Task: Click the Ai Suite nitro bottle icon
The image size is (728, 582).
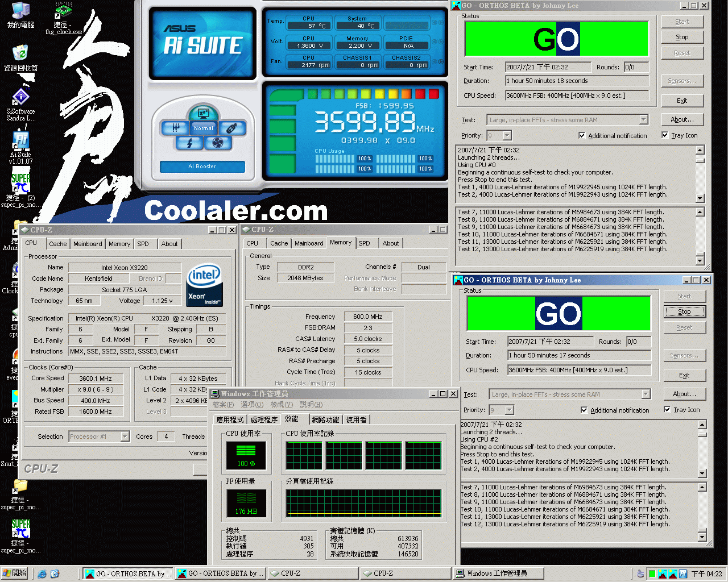Action: pyautogui.click(x=231, y=128)
